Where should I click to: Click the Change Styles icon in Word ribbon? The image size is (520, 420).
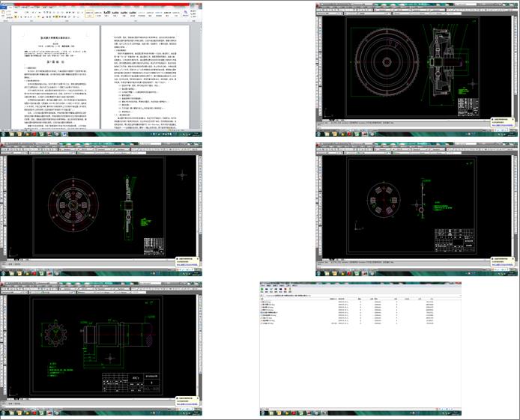[x=185, y=13]
